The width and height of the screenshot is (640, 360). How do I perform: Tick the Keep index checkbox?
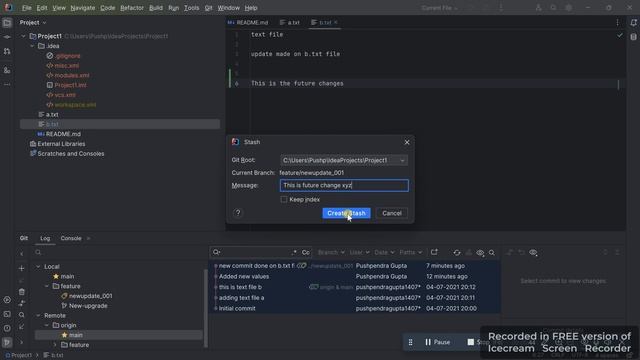(284, 200)
